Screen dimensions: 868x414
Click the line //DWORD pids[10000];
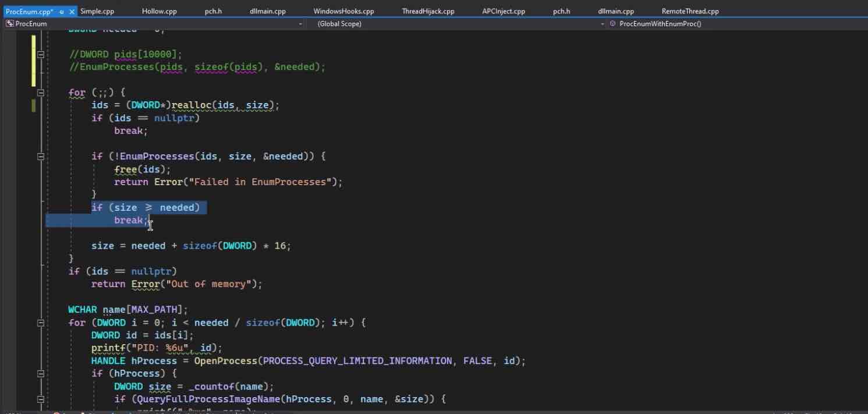[125, 54]
